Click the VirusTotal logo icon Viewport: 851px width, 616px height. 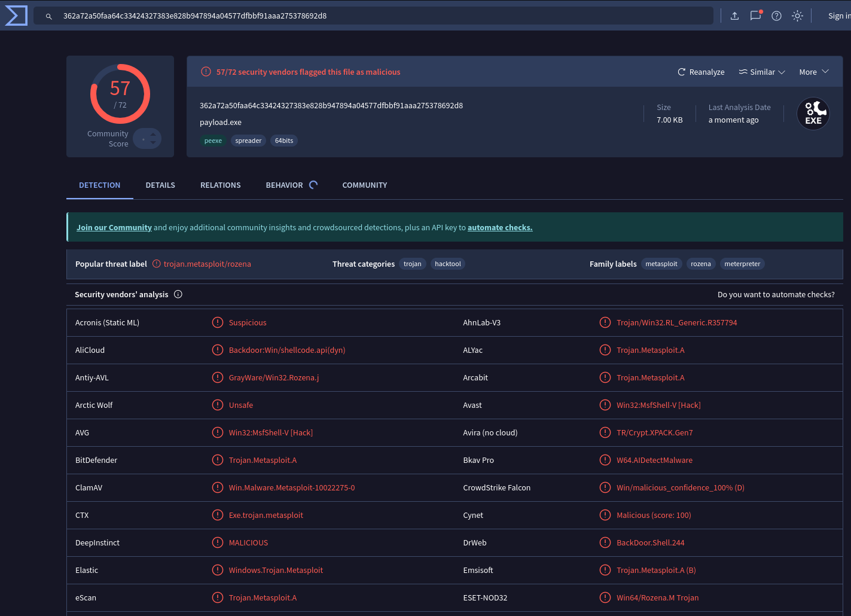point(16,16)
